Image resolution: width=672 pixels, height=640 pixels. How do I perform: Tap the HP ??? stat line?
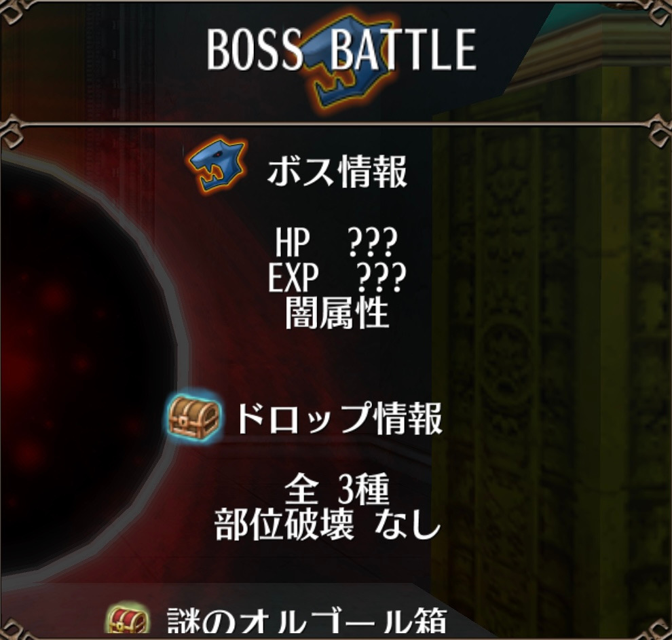coord(337,242)
